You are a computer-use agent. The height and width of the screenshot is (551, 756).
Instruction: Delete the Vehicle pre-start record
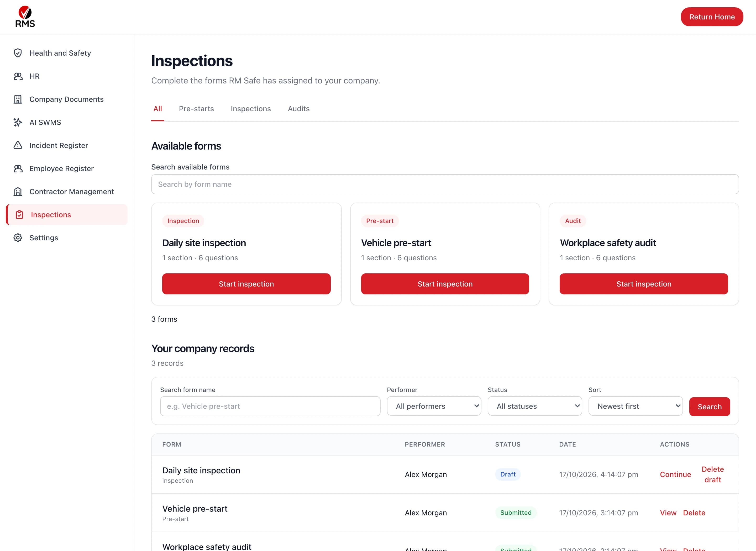(x=694, y=513)
